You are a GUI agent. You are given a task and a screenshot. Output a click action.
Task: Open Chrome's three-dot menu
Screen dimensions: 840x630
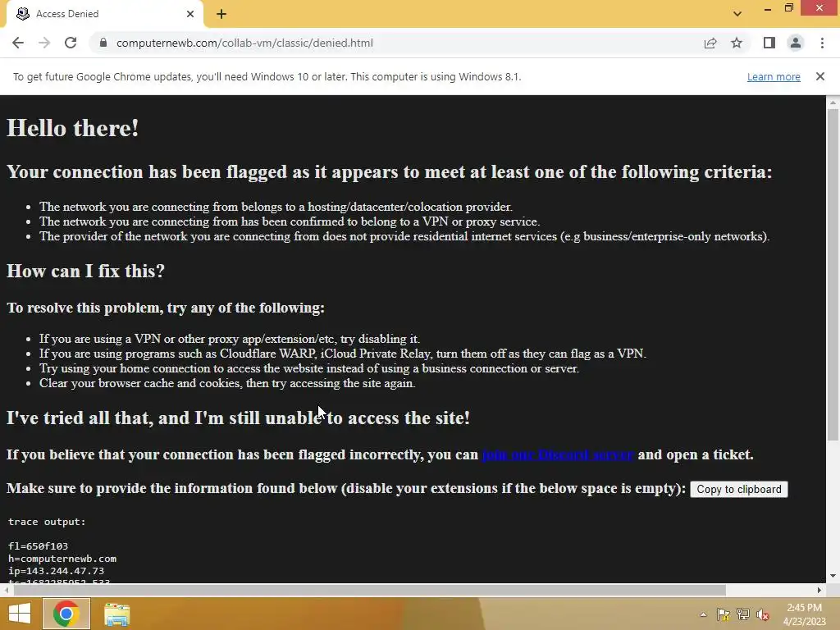click(822, 43)
